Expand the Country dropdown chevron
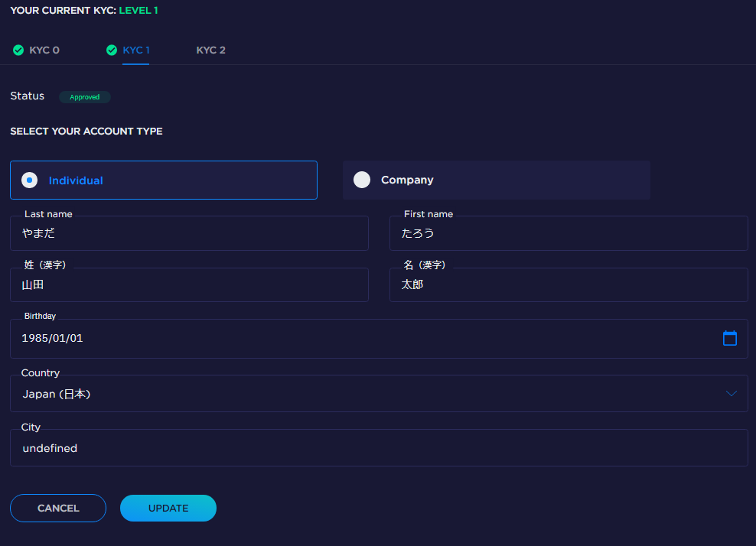Screen dimensions: 756x546 tap(731, 393)
